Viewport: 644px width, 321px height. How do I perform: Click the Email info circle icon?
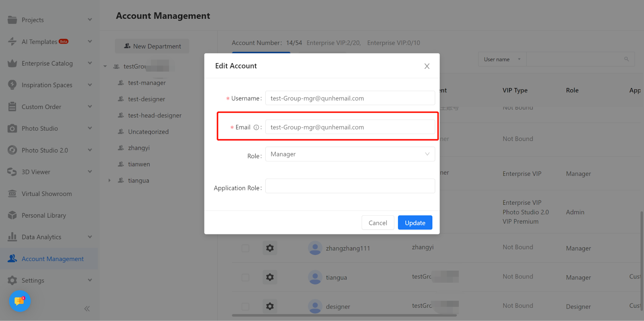coord(256,128)
